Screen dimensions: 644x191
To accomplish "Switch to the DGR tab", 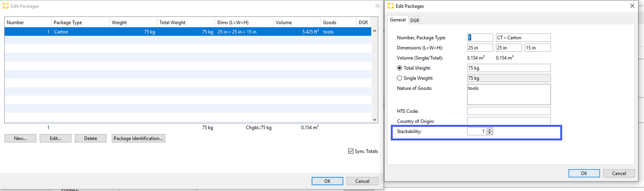I will click(415, 20).
